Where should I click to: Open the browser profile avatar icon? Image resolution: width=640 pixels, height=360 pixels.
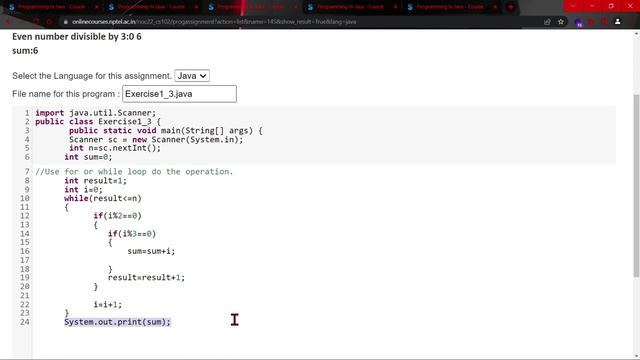pyautogui.click(x=618, y=22)
